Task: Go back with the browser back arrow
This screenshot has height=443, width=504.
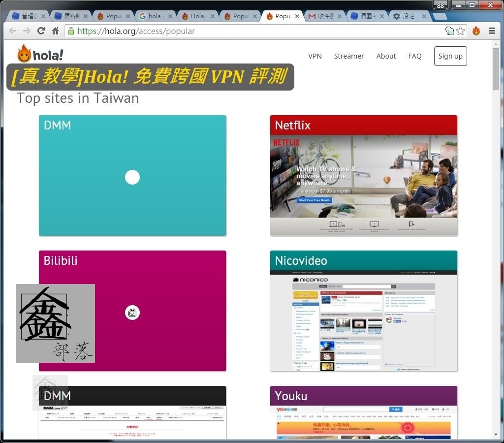Action: (x=13, y=31)
